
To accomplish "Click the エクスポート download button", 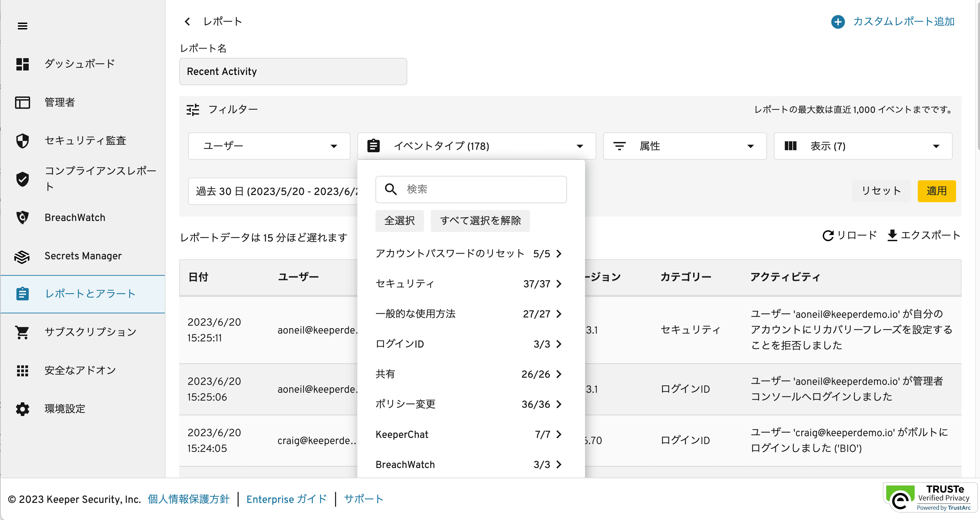I will pyautogui.click(x=923, y=236).
